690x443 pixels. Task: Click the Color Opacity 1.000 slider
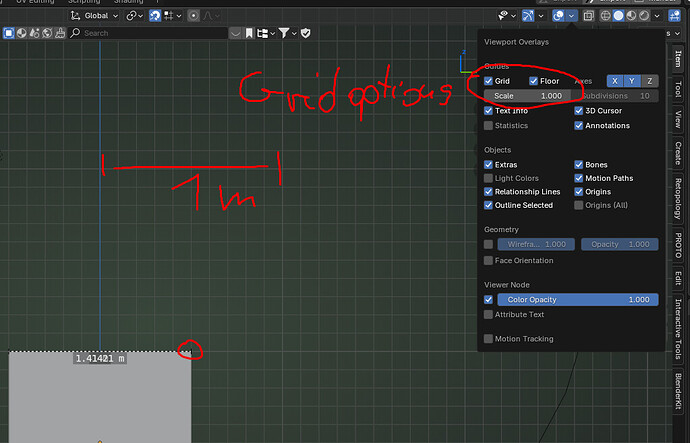[578, 300]
